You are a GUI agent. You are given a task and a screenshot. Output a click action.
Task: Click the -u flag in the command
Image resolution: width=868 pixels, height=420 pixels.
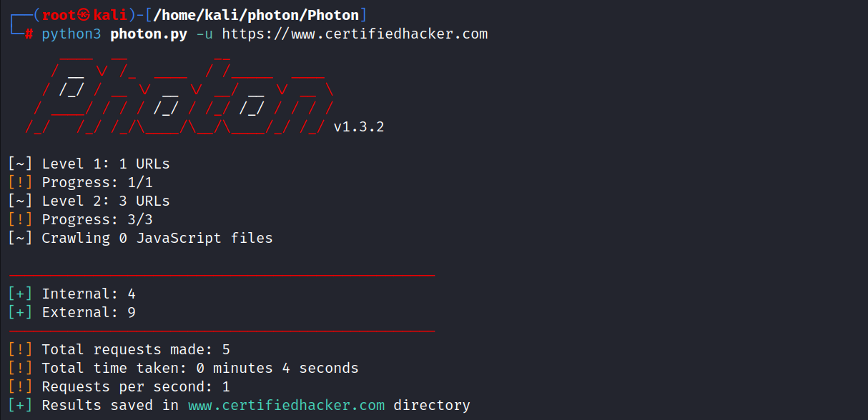[x=204, y=34]
